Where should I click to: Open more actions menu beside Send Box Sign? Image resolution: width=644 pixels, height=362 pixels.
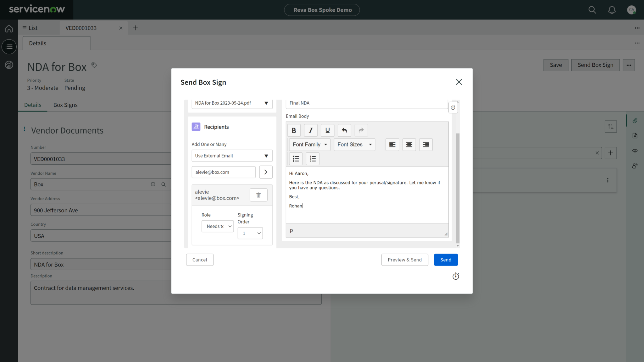point(629,65)
